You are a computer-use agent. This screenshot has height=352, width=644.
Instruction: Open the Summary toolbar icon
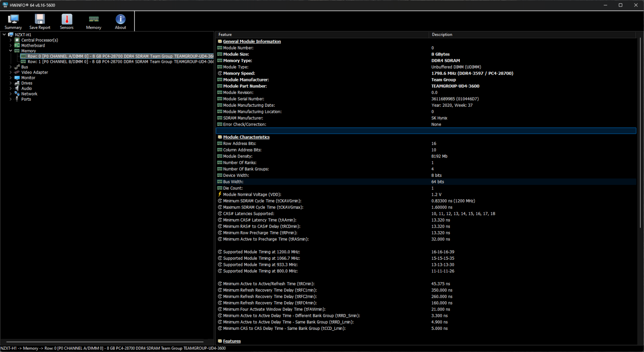tap(13, 19)
